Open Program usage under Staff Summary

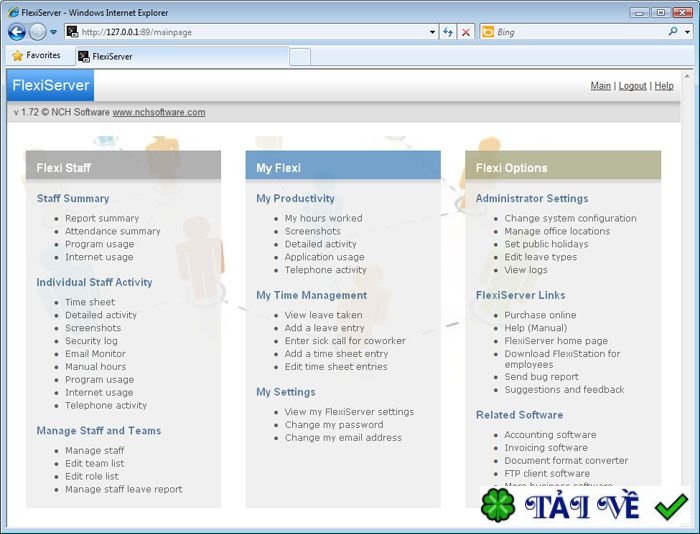tap(100, 244)
